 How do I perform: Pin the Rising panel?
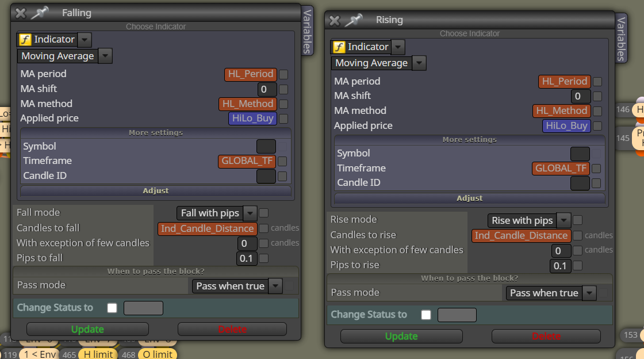click(354, 20)
